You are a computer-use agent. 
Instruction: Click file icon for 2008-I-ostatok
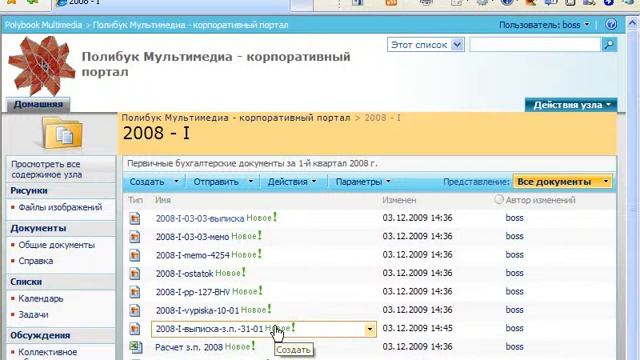click(x=135, y=273)
